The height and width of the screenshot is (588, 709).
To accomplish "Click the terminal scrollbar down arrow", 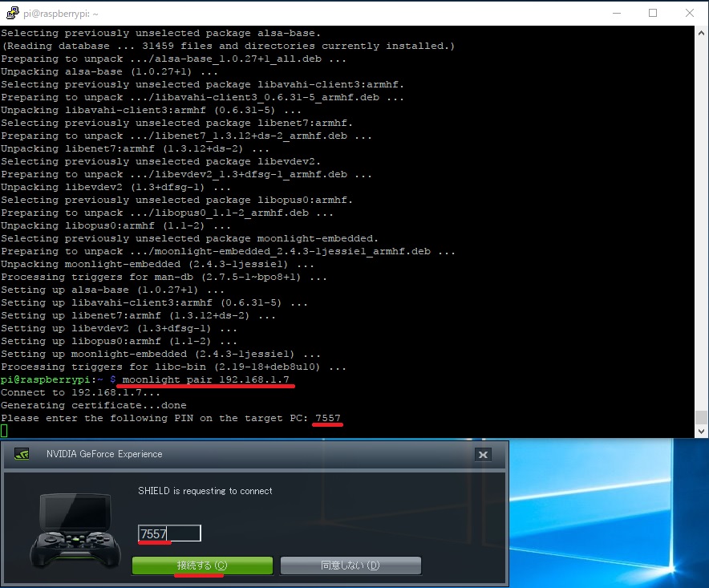I will (x=701, y=431).
